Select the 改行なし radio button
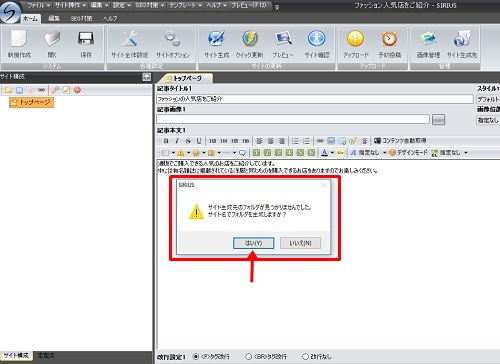Screen dimensions: 500x364 305,357
